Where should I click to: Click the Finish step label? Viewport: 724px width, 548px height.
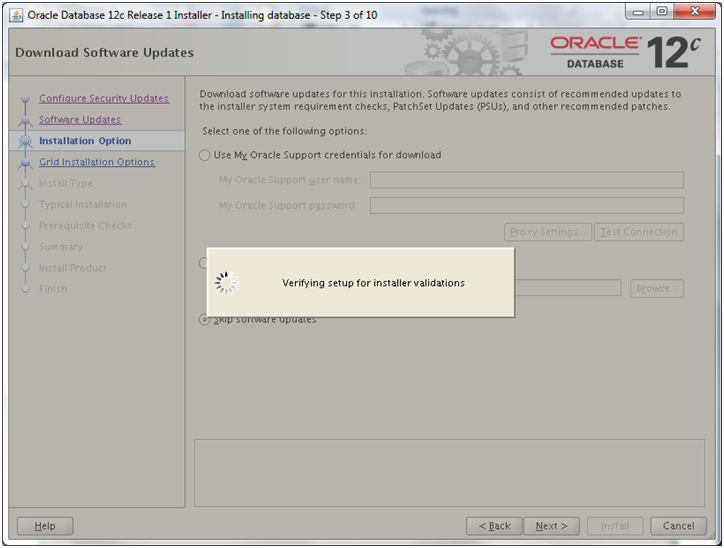(x=53, y=289)
